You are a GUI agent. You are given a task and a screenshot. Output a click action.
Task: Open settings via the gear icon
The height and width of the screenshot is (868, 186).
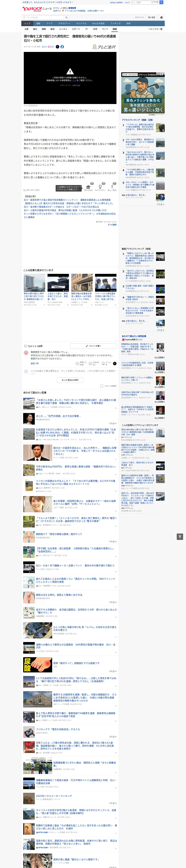pos(161,17)
